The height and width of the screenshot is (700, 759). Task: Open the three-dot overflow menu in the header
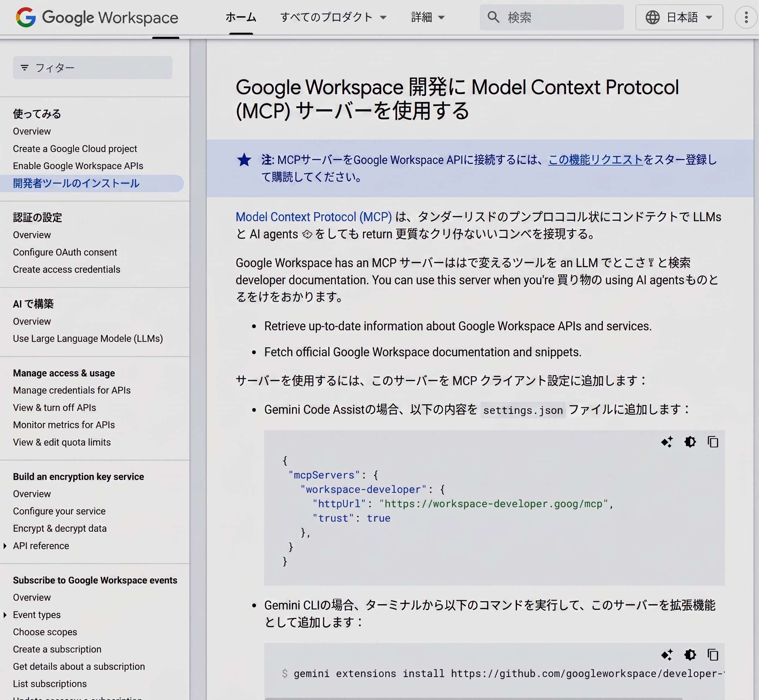tap(746, 17)
